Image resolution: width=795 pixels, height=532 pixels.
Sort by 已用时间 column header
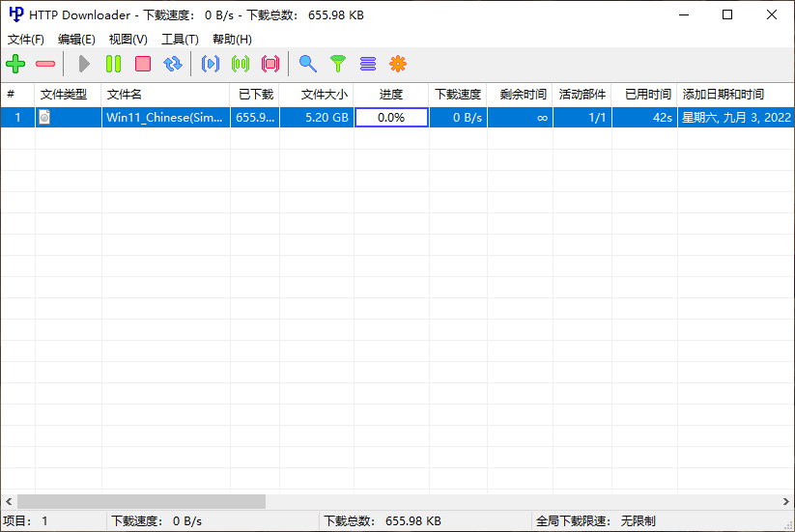pos(645,95)
